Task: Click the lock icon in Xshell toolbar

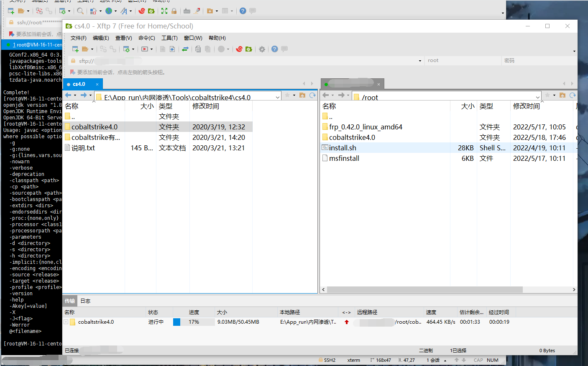Action: click(x=174, y=11)
